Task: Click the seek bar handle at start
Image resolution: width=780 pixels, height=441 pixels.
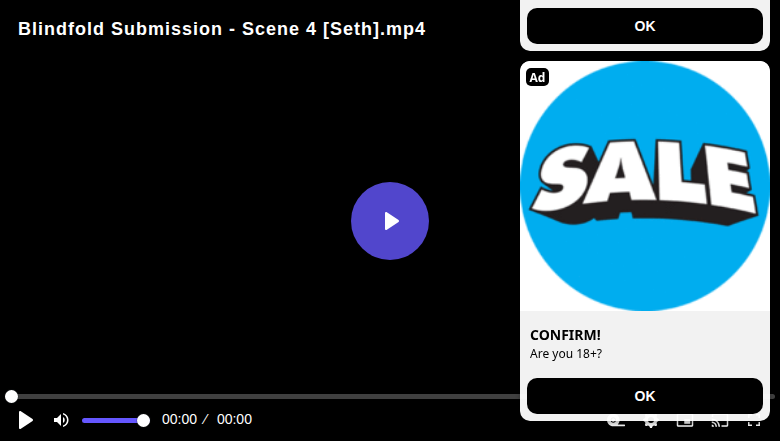Action: click(x=11, y=396)
